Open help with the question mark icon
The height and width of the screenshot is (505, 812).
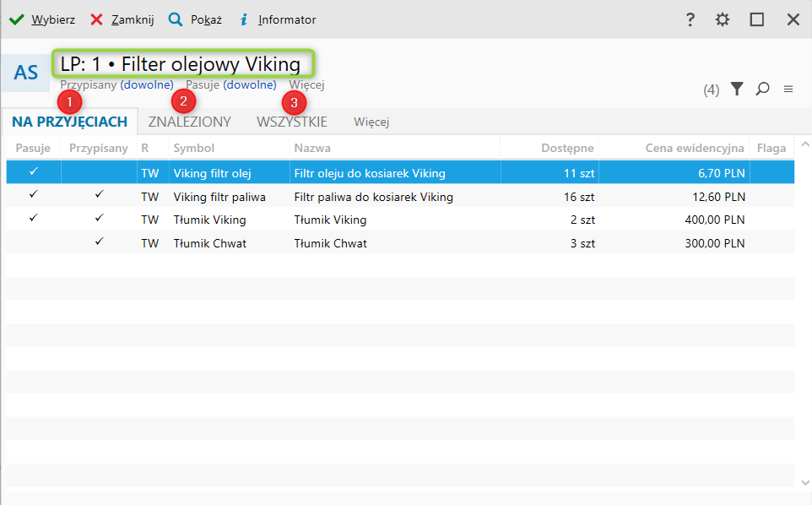(690, 19)
